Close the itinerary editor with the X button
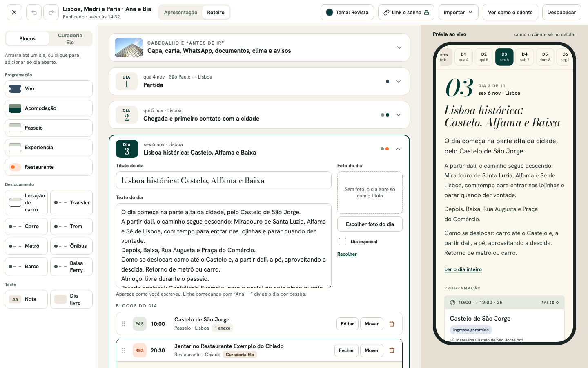588x368 pixels. click(x=14, y=12)
